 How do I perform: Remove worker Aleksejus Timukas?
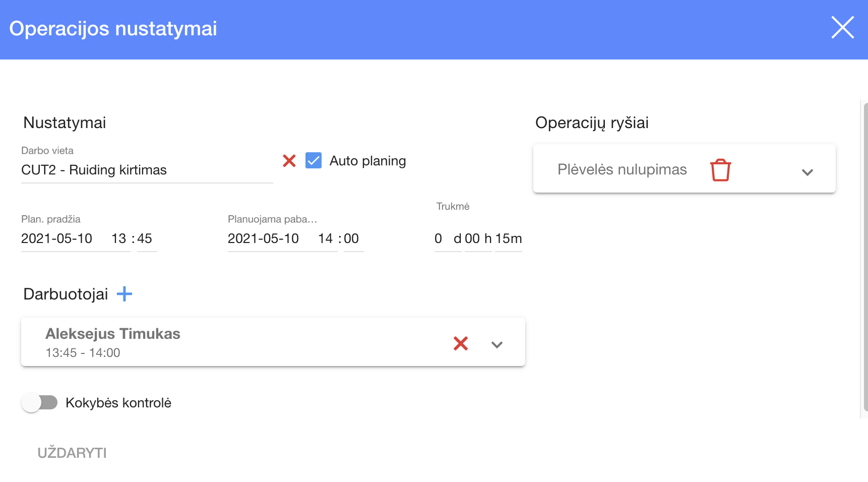click(x=461, y=343)
